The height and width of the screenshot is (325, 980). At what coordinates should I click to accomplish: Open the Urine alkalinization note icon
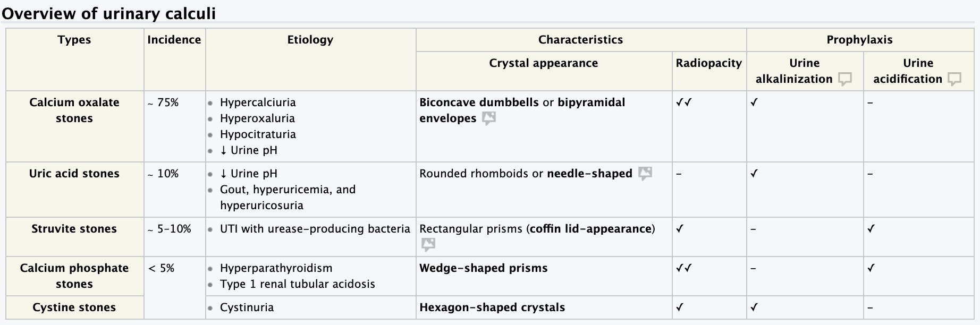845,79
